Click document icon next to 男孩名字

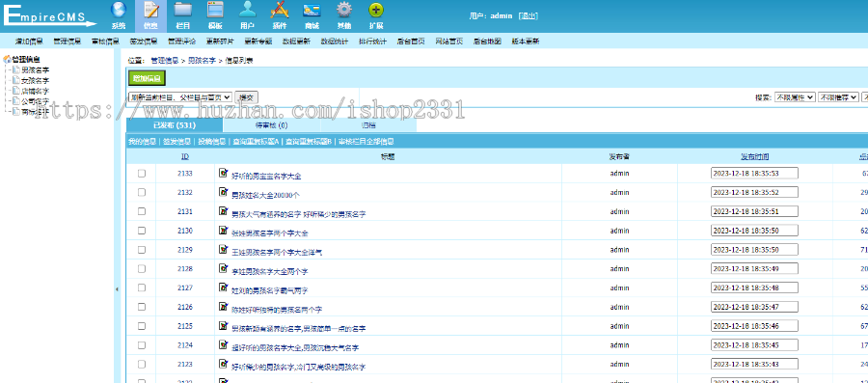tap(16, 69)
